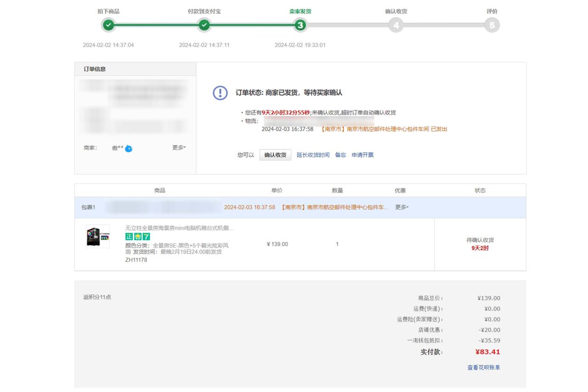Click the 延长收货时间 link
Image resolution: width=588 pixels, height=392 pixels.
coord(313,155)
